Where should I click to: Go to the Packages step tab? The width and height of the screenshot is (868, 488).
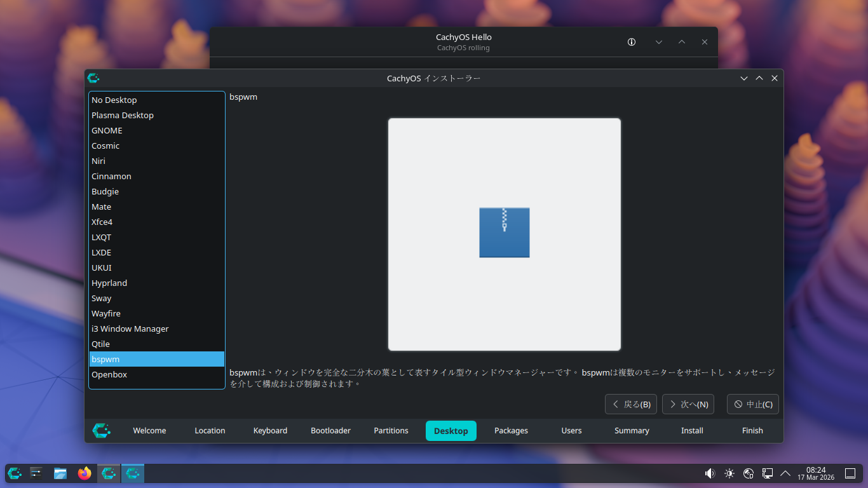pos(511,431)
